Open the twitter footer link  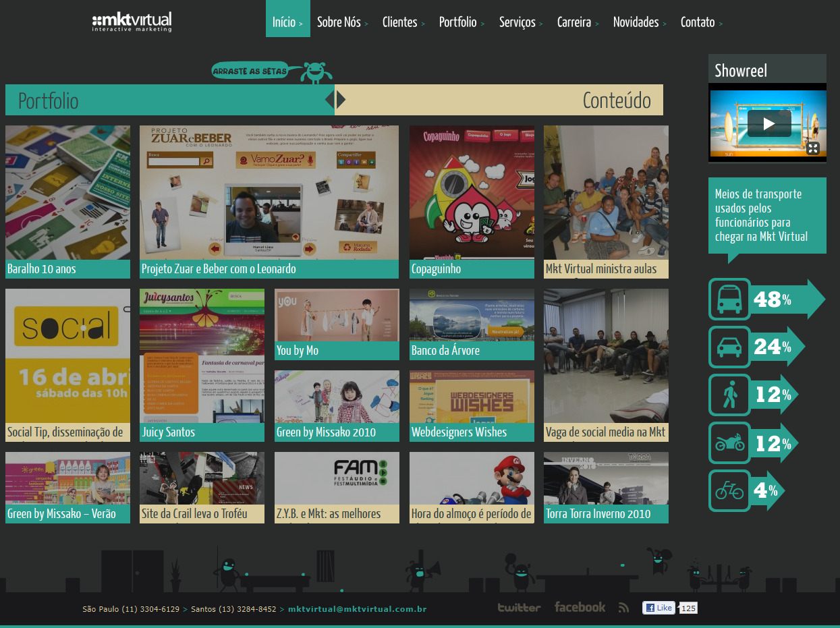click(x=520, y=607)
